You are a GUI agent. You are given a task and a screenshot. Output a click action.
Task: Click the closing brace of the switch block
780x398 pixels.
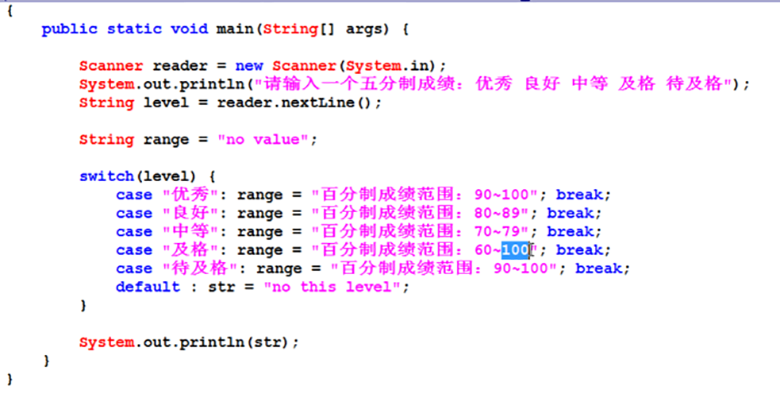click(x=83, y=305)
